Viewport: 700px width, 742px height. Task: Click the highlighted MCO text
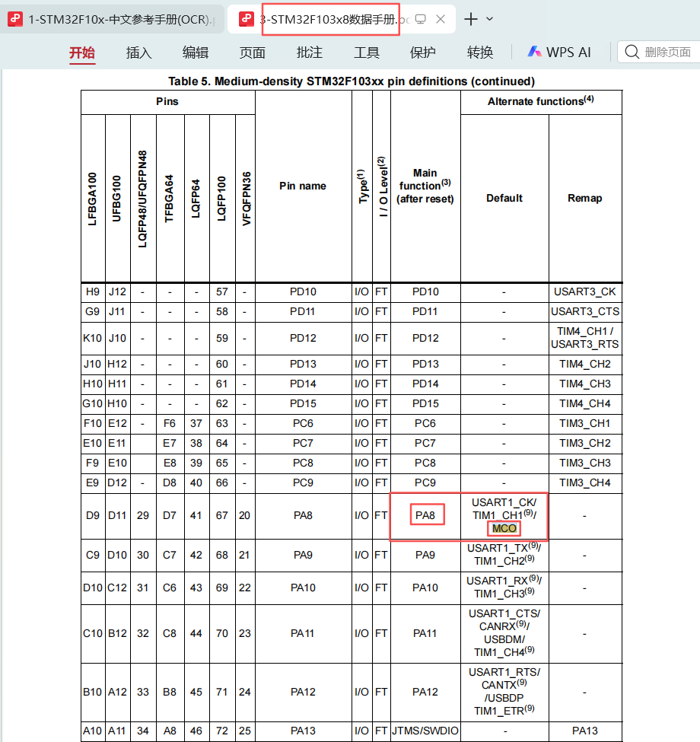point(504,528)
